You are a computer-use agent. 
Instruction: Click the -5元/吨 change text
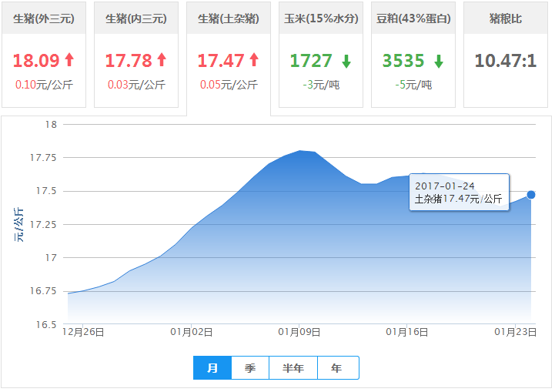pyautogui.click(x=413, y=85)
